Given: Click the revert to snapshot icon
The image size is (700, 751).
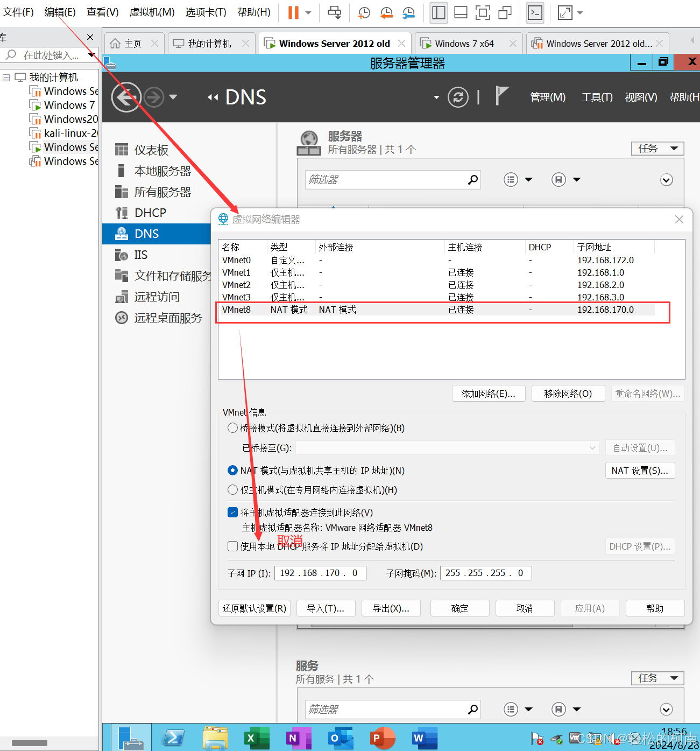Looking at the screenshot, I should pyautogui.click(x=386, y=12).
